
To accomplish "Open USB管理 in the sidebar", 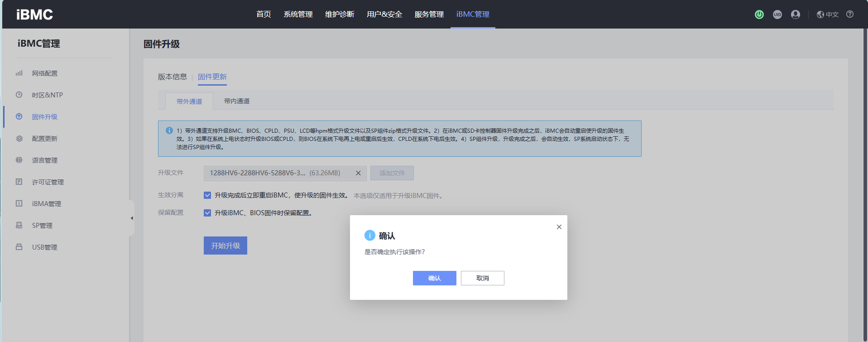I will pyautogui.click(x=44, y=247).
